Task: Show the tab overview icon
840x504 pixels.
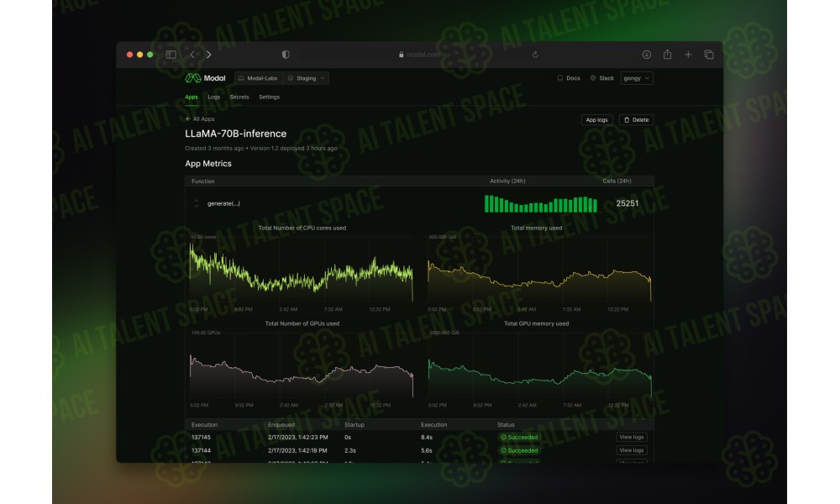Action: click(x=709, y=55)
